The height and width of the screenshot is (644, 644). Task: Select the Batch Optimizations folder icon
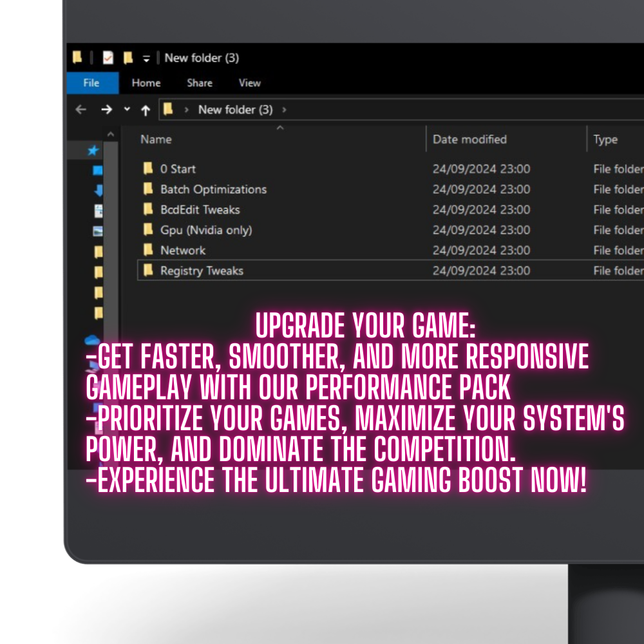(x=148, y=189)
